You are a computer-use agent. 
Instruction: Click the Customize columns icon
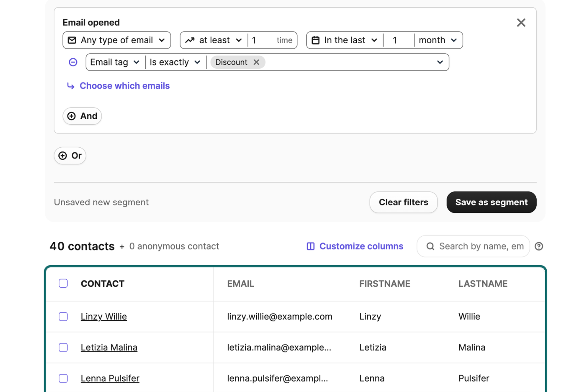click(310, 246)
